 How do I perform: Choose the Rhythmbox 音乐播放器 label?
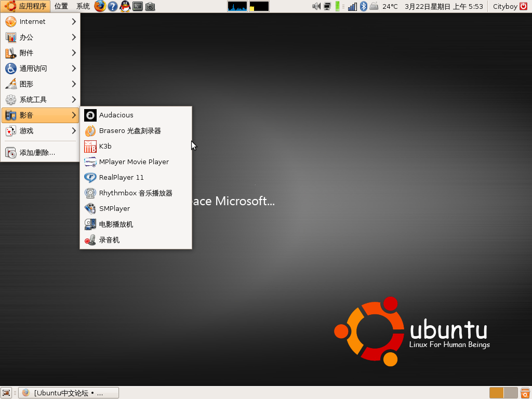pos(136,193)
